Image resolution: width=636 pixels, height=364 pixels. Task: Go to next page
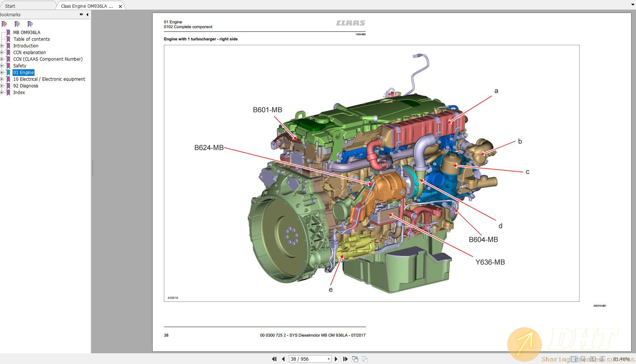(336, 359)
